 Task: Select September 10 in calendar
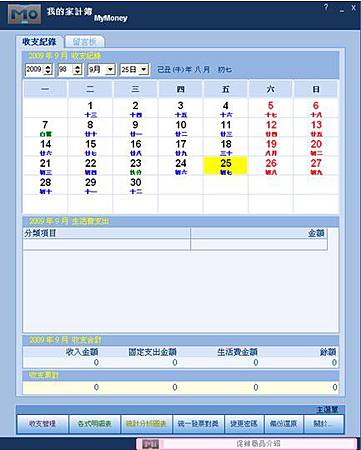(x=180, y=128)
